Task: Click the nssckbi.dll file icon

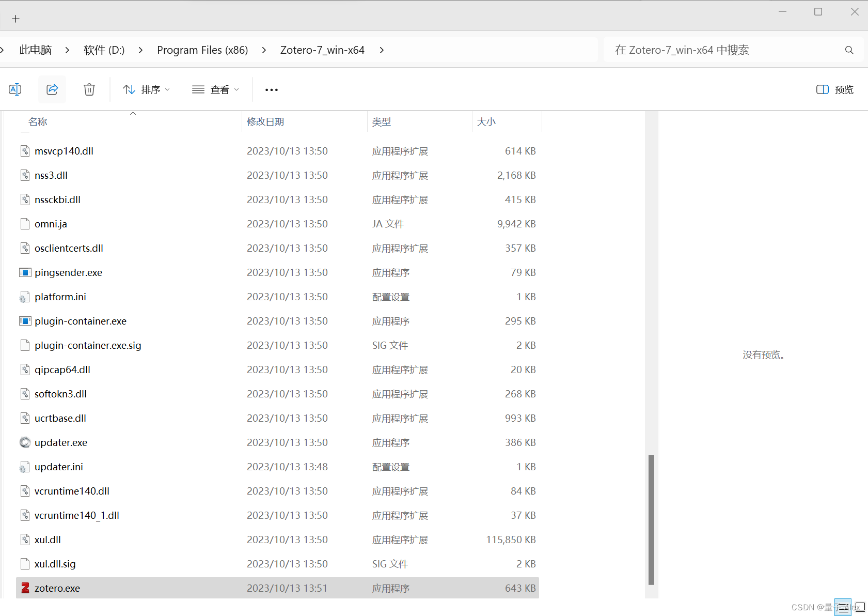Action: (25, 199)
